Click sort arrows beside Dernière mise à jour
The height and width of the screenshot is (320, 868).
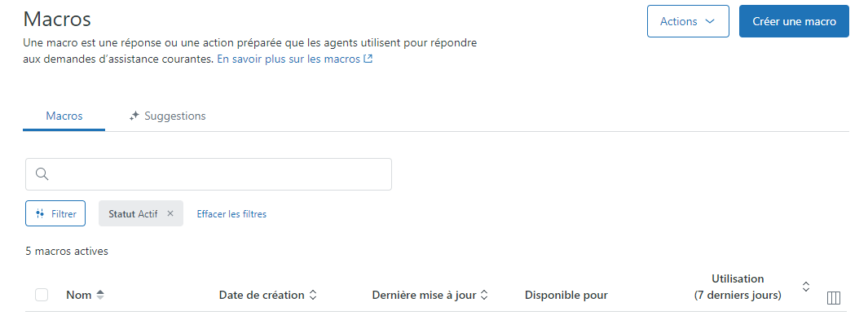pyautogui.click(x=484, y=295)
